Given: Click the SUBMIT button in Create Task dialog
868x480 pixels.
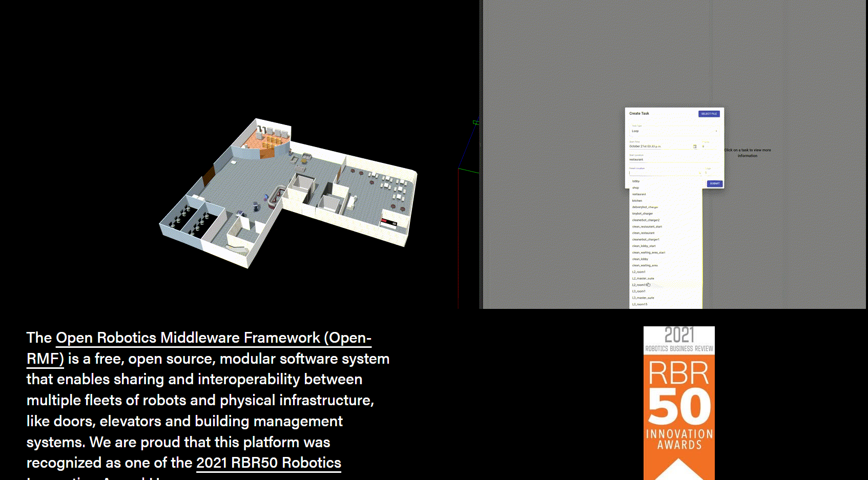Looking at the screenshot, I should click(x=715, y=183).
